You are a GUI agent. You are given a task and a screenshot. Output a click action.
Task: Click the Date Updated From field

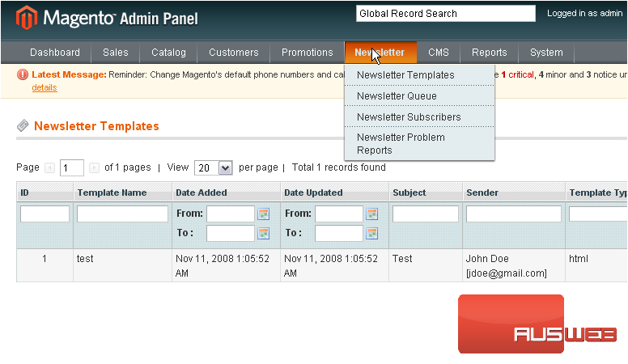[339, 214]
